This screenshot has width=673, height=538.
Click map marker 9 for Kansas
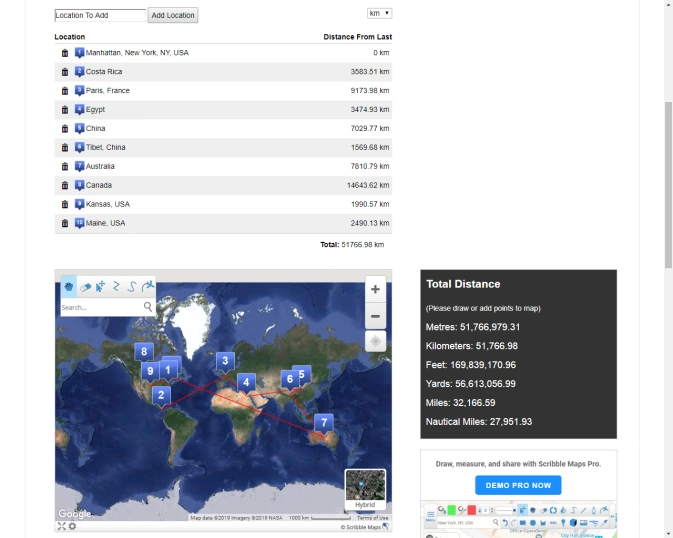(x=150, y=372)
